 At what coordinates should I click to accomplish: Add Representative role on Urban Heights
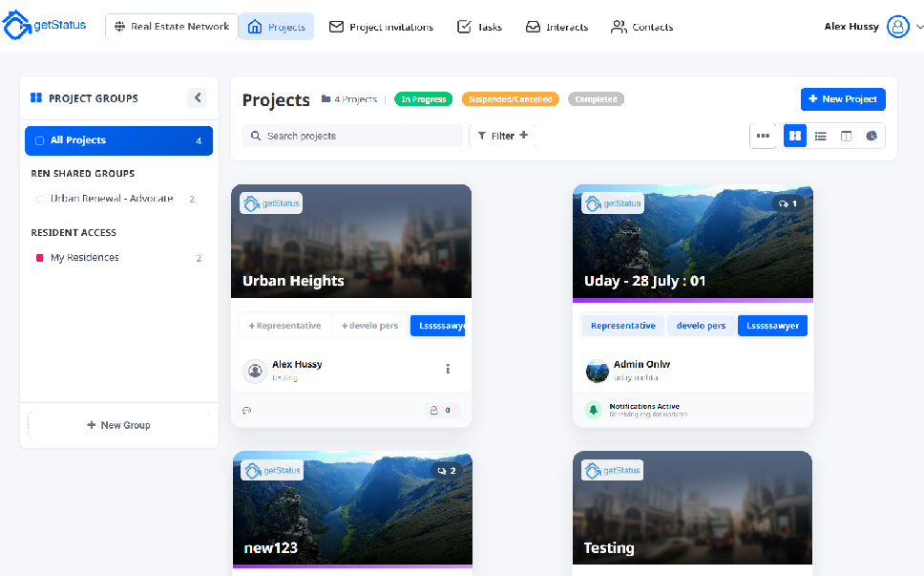285,326
